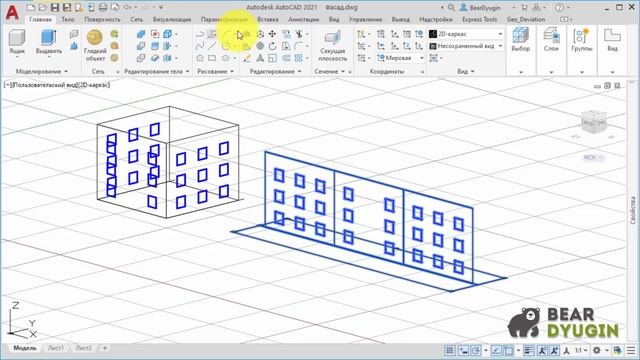The width and height of the screenshot is (640, 360).
Task: Expand the Моделирование panel
Action: point(42,71)
